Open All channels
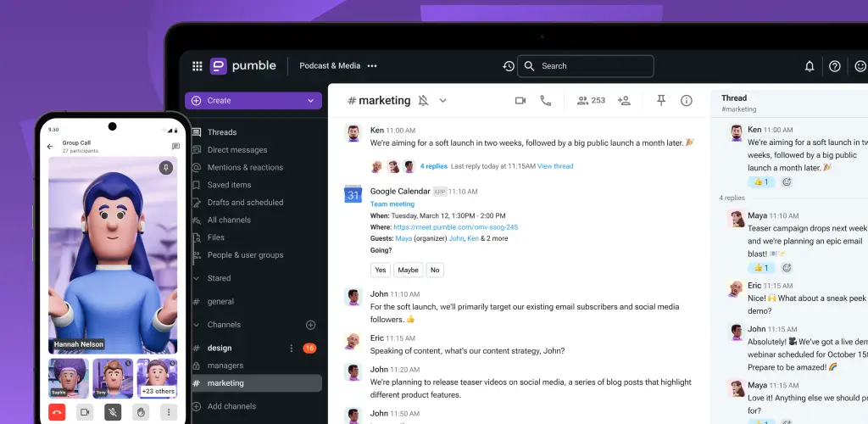 [x=229, y=220]
